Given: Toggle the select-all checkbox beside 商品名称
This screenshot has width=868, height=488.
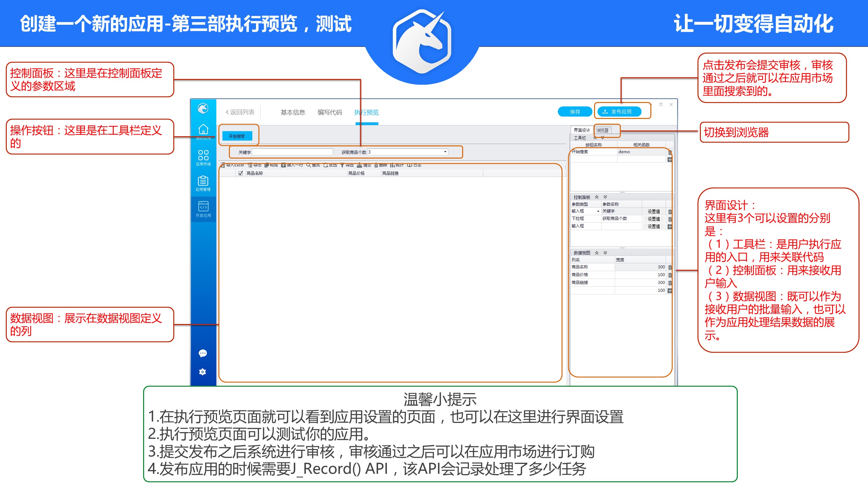Looking at the screenshot, I should tap(241, 173).
